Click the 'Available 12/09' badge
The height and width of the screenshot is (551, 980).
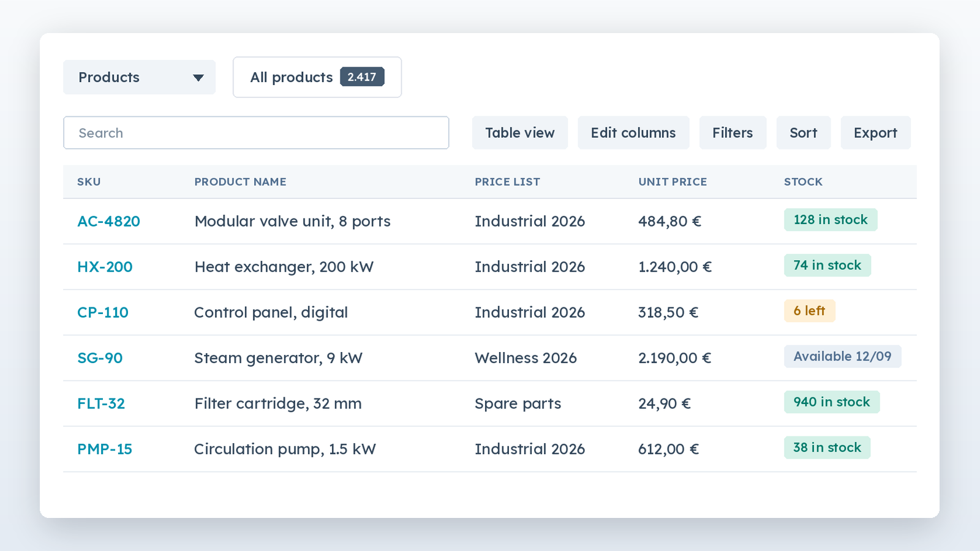[x=843, y=356]
